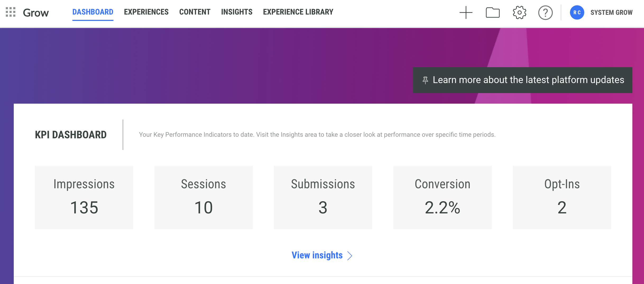
Task: Click the RC user avatar
Action: [x=577, y=12]
